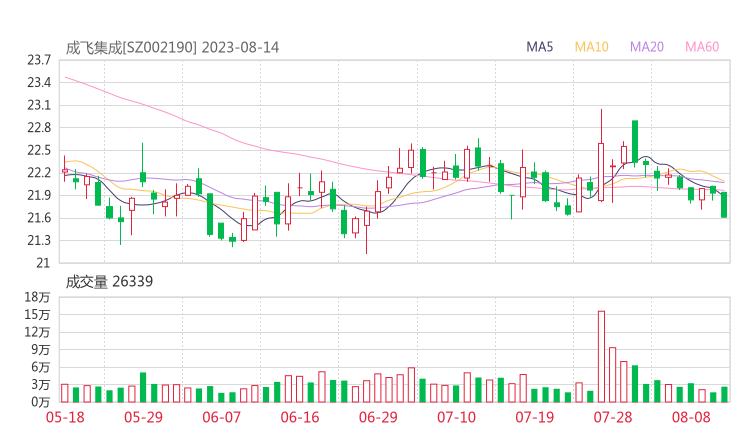Click the 06-16 date axis label

(300, 417)
